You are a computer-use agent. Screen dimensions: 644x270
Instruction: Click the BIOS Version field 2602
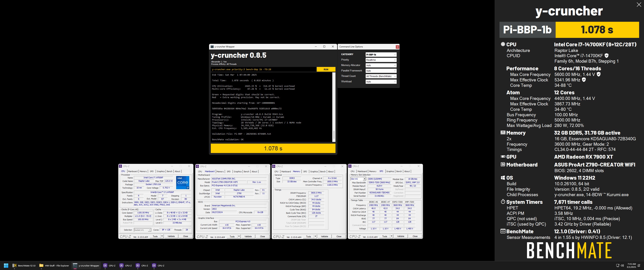(x=239, y=209)
